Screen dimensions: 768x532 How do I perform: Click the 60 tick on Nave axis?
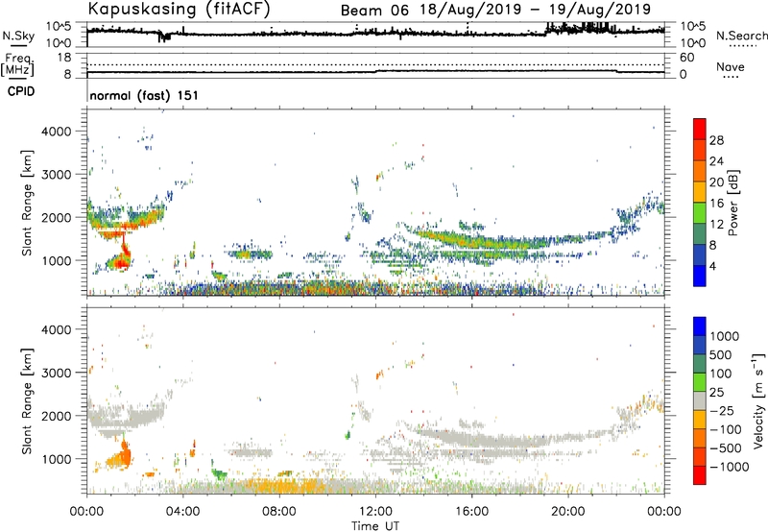point(686,58)
